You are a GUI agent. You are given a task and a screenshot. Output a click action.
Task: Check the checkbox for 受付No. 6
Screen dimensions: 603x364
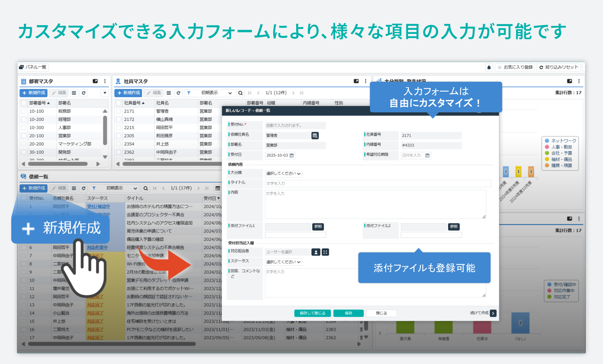[x=24, y=247]
